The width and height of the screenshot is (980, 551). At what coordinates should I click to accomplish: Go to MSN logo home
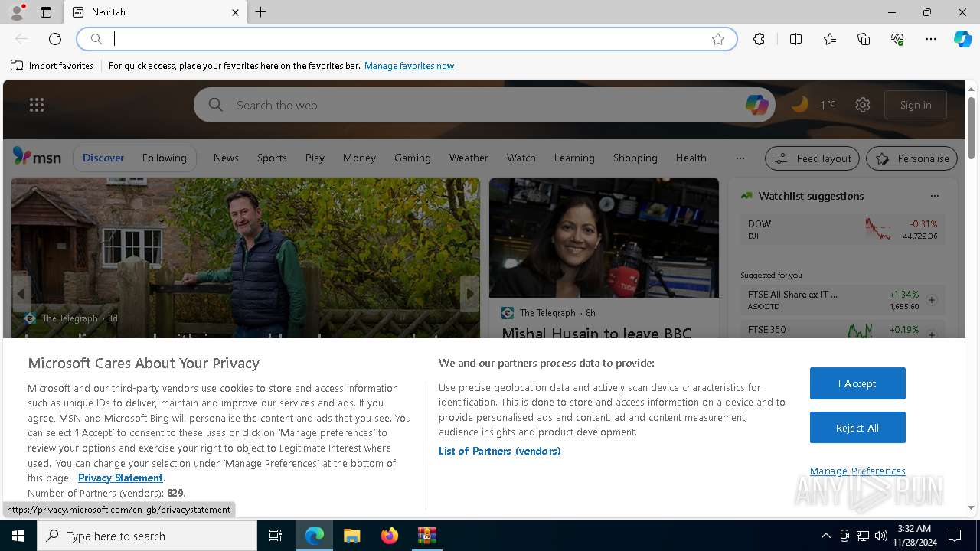pos(37,157)
